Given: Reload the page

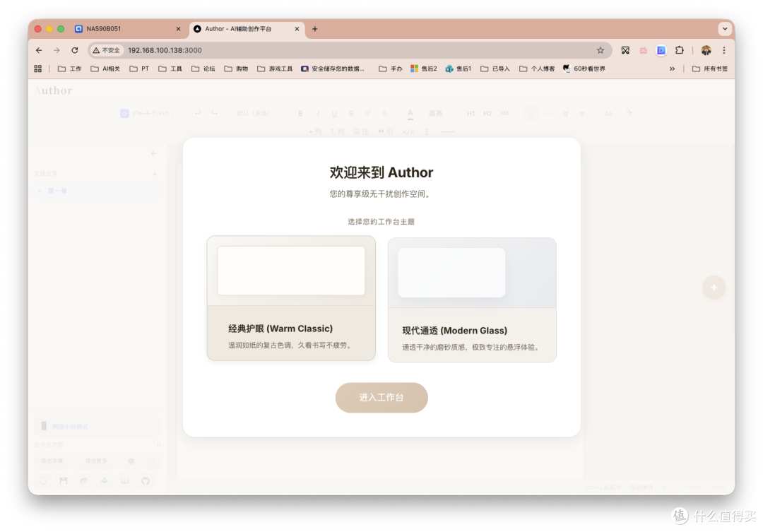Looking at the screenshot, I should (x=74, y=50).
